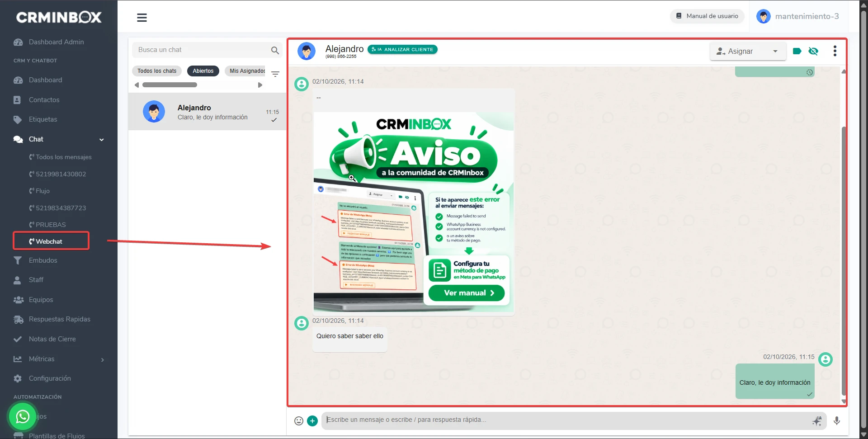Open Todos los mensajes under Chat
The height and width of the screenshot is (439, 868).
click(60, 157)
